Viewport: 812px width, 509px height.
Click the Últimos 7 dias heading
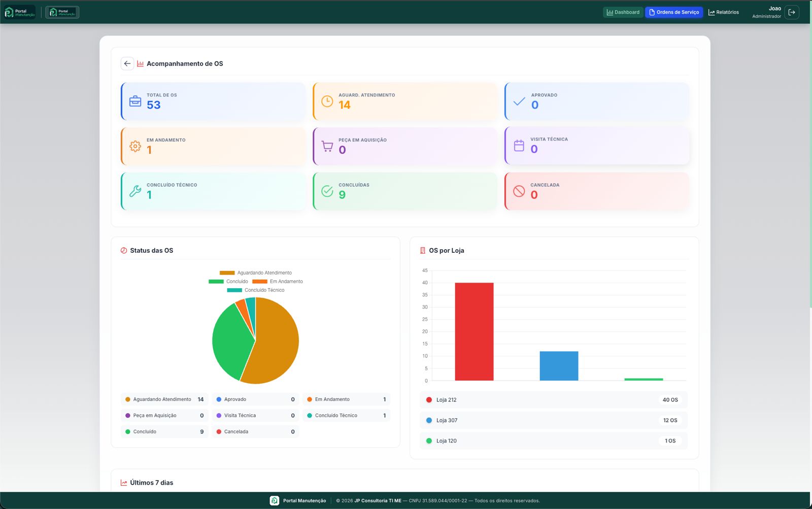point(151,483)
